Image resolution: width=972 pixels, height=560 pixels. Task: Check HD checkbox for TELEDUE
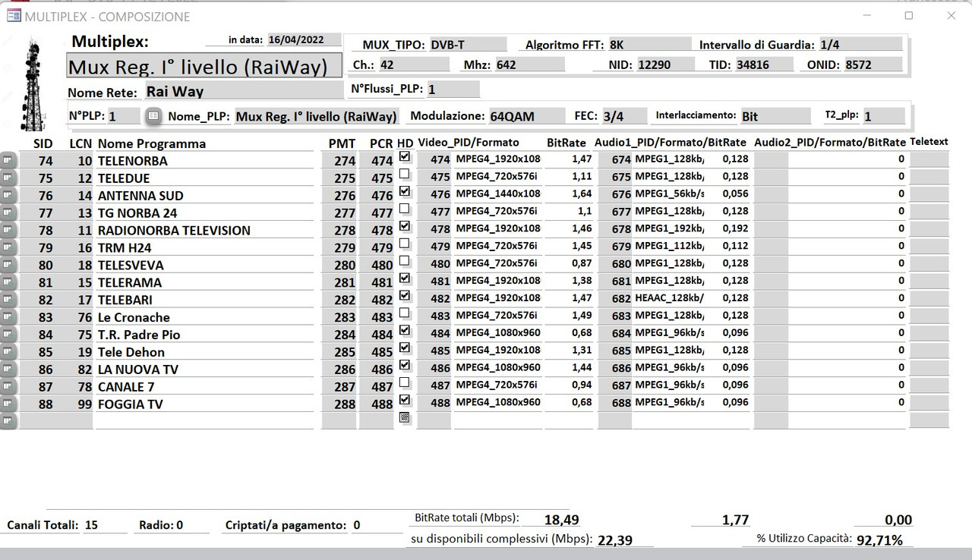pyautogui.click(x=405, y=174)
